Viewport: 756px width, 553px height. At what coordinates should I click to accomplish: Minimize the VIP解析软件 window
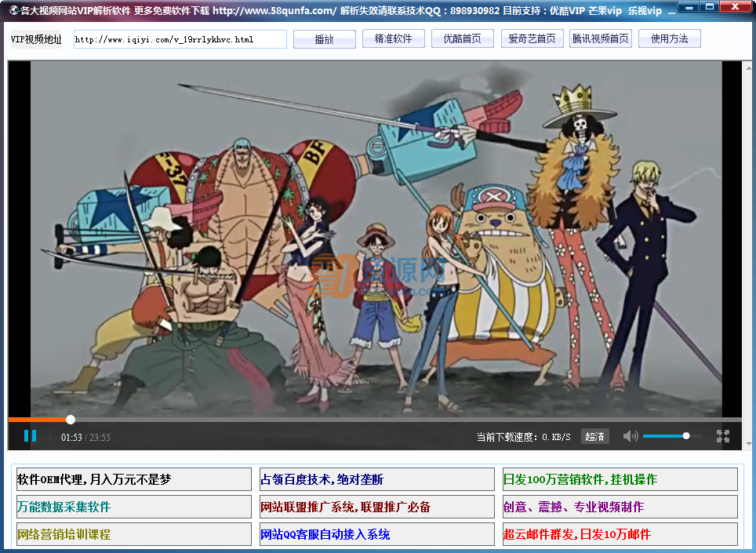tap(689, 7)
